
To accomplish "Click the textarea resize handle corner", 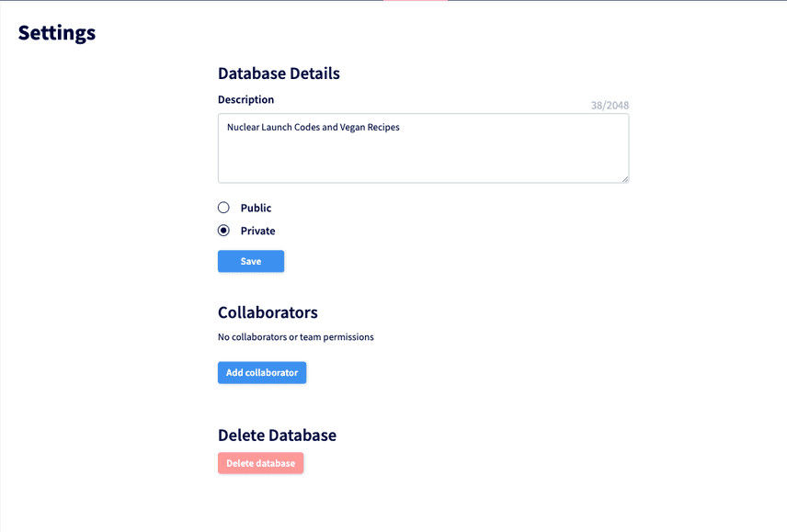I will point(625,179).
